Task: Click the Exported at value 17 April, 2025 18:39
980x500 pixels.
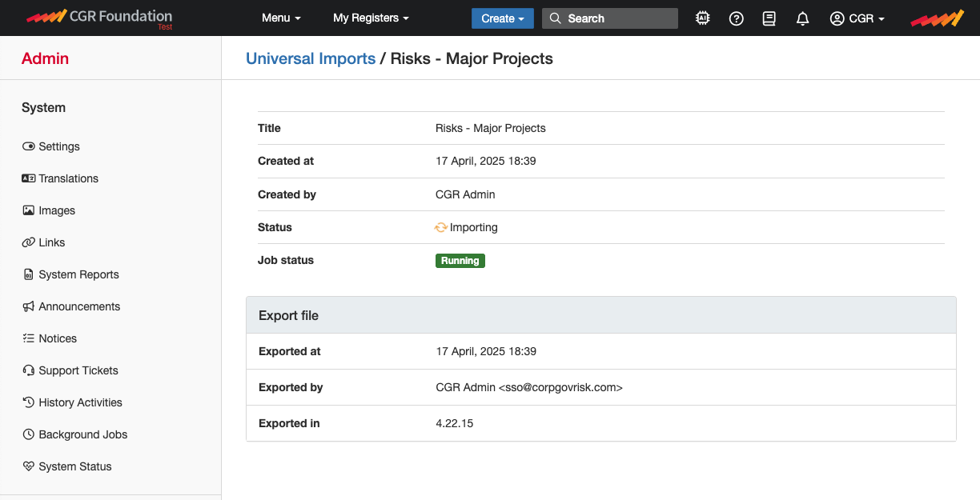Action: [486, 351]
